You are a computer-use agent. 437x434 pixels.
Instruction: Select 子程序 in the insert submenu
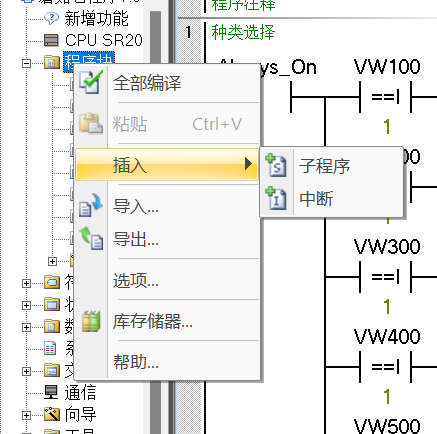point(331,166)
